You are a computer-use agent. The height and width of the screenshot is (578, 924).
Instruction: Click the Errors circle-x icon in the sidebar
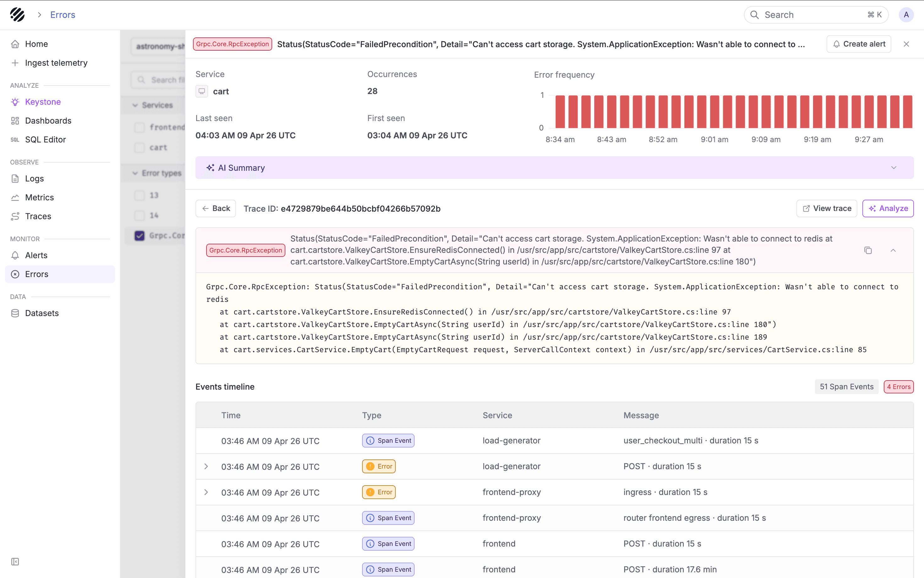click(x=15, y=274)
